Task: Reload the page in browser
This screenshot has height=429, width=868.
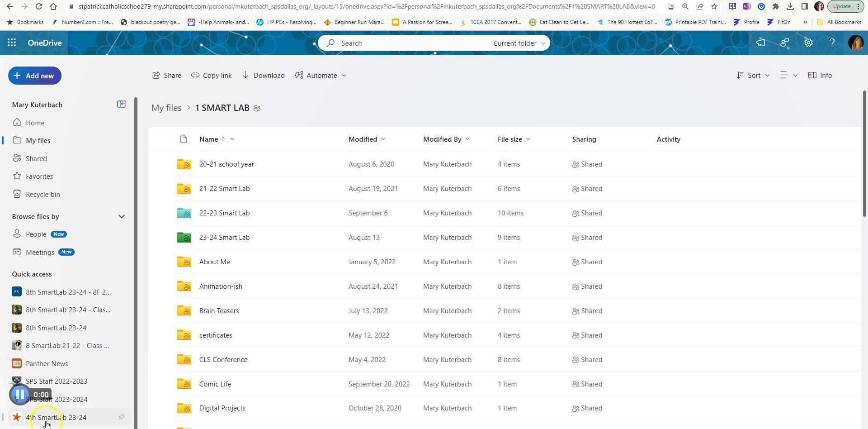Action: 39,6
